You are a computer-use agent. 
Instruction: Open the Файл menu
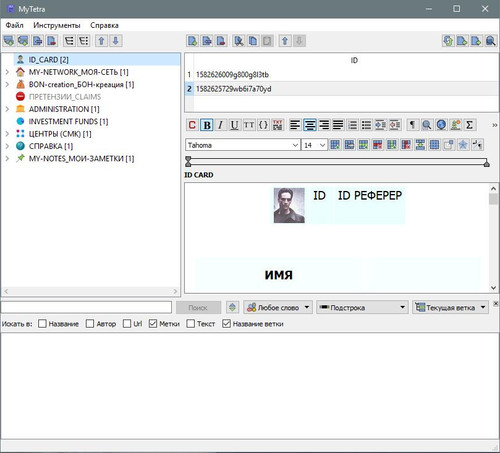[15, 25]
